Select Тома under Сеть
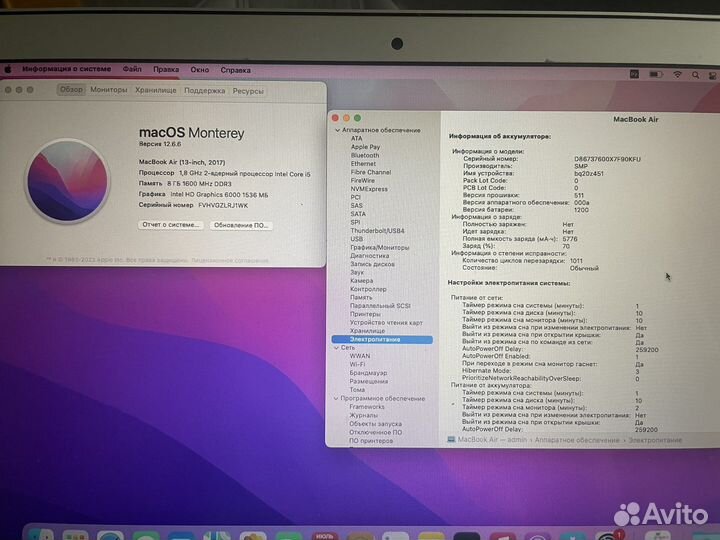Viewport: 720px width, 540px height. [357, 389]
